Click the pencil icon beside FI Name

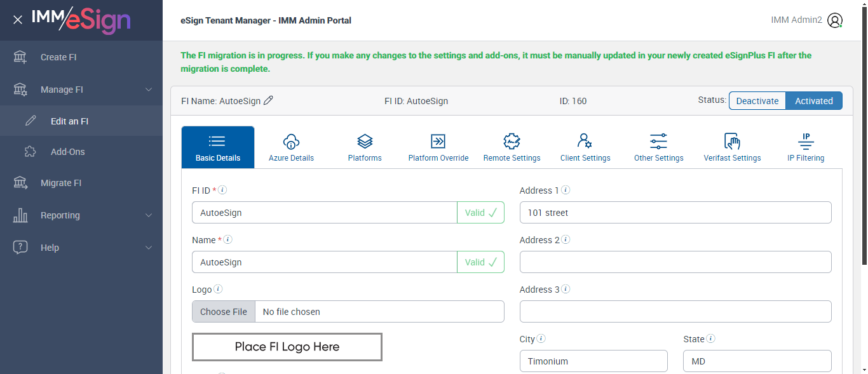pos(268,100)
